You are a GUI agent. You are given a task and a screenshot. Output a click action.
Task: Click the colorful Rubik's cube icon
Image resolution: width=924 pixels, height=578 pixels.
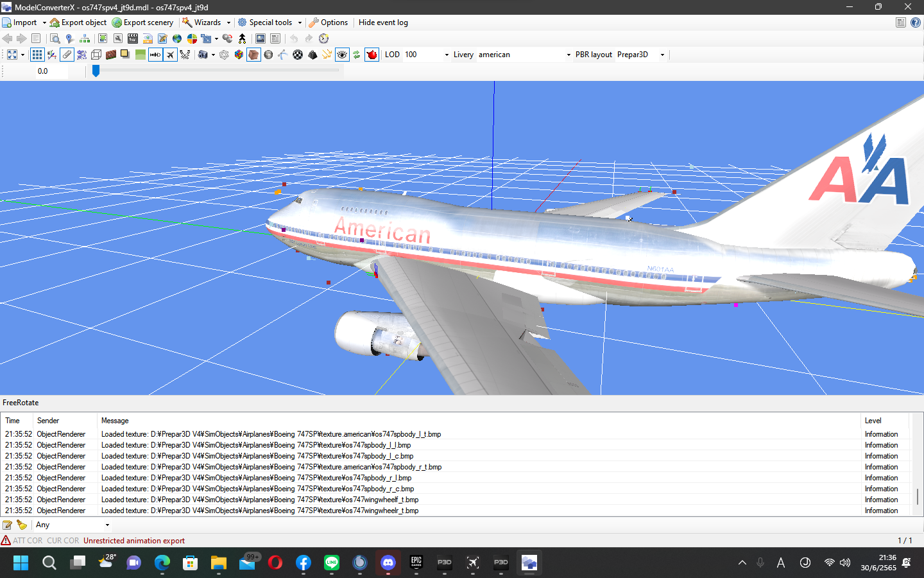tap(239, 55)
